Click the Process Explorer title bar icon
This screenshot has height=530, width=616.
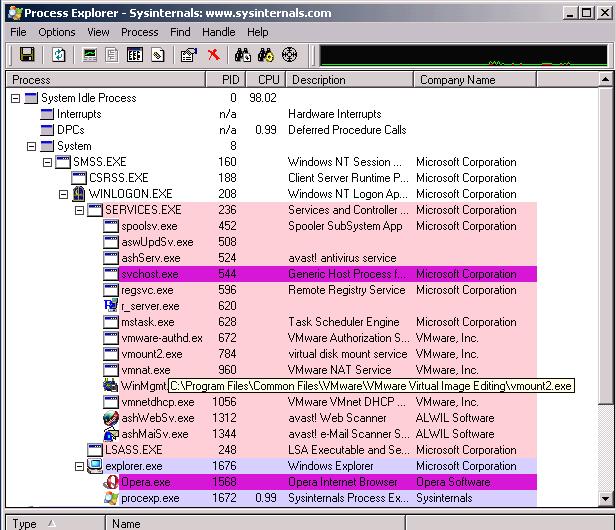point(15,13)
